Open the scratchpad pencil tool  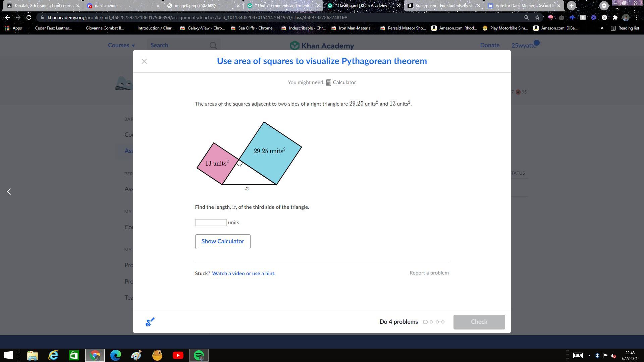point(150,322)
